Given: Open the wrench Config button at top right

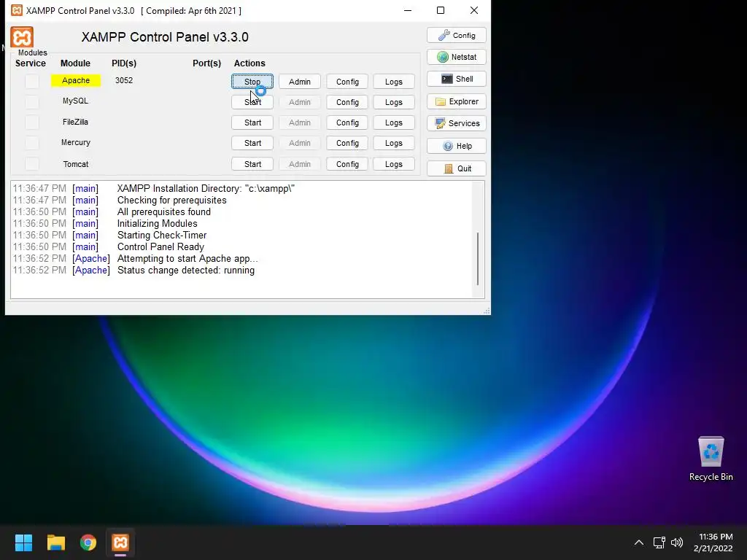Looking at the screenshot, I should [x=457, y=35].
